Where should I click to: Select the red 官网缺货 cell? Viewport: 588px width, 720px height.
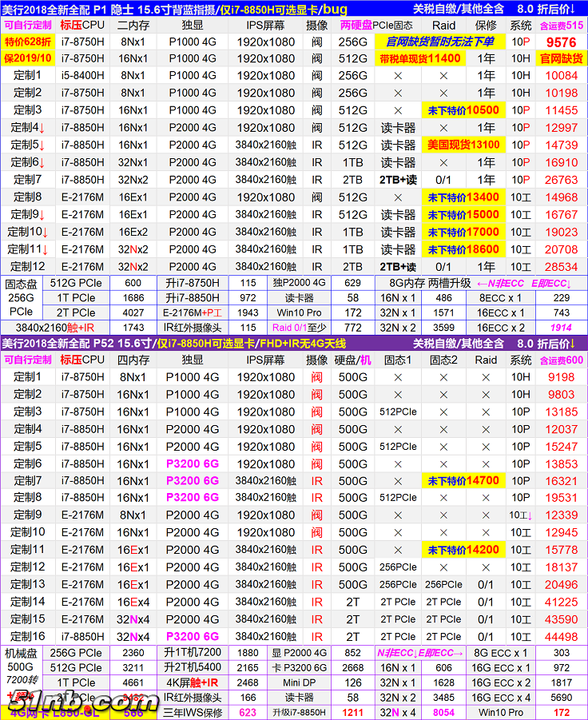[561, 58]
